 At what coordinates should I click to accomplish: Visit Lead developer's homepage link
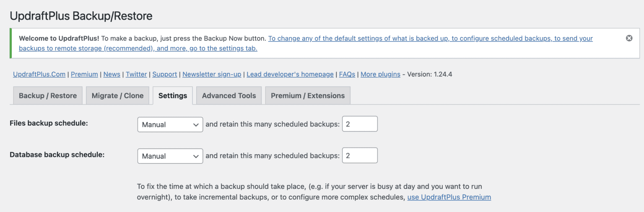[x=290, y=74]
